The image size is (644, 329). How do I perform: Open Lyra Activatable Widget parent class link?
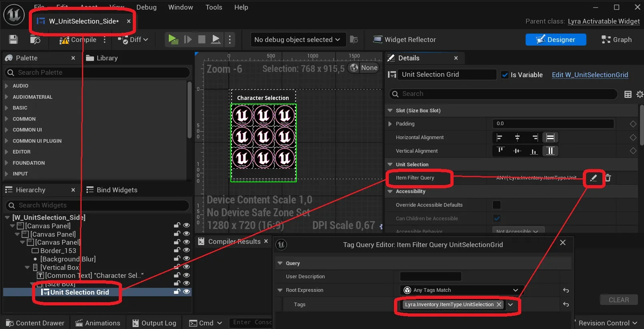(x=604, y=21)
